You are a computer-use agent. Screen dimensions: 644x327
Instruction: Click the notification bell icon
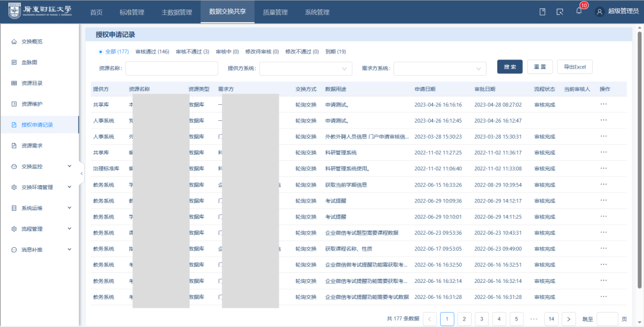click(x=578, y=11)
